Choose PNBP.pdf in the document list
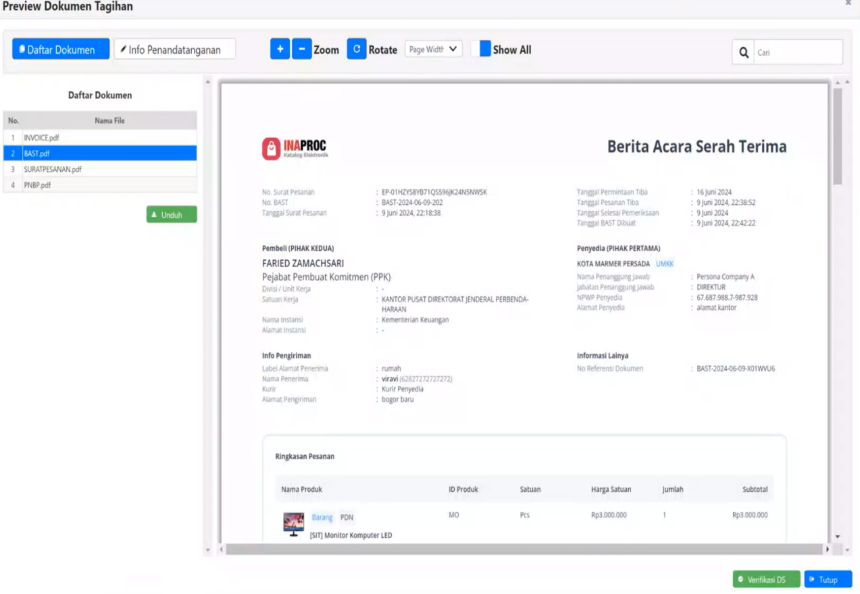The width and height of the screenshot is (860, 594). (x=37, y=185)
